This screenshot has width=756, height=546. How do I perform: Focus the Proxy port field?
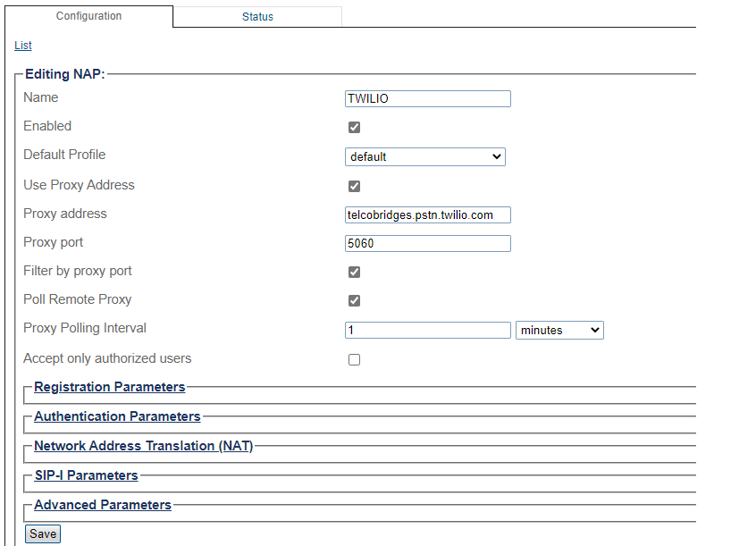[427, 244]
